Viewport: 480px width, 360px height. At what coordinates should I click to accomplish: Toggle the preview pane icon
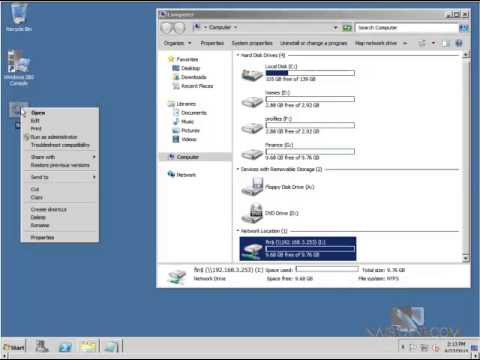tap(445, 43)
